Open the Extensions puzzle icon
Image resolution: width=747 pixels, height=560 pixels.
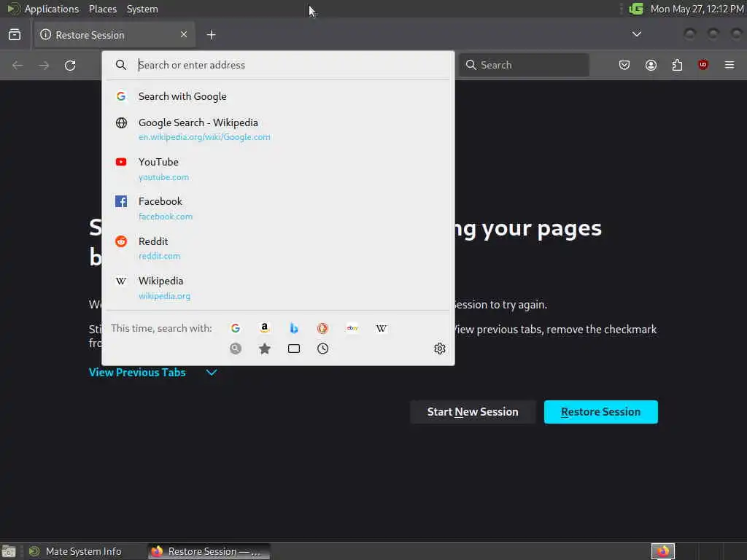tap(677, 65)
